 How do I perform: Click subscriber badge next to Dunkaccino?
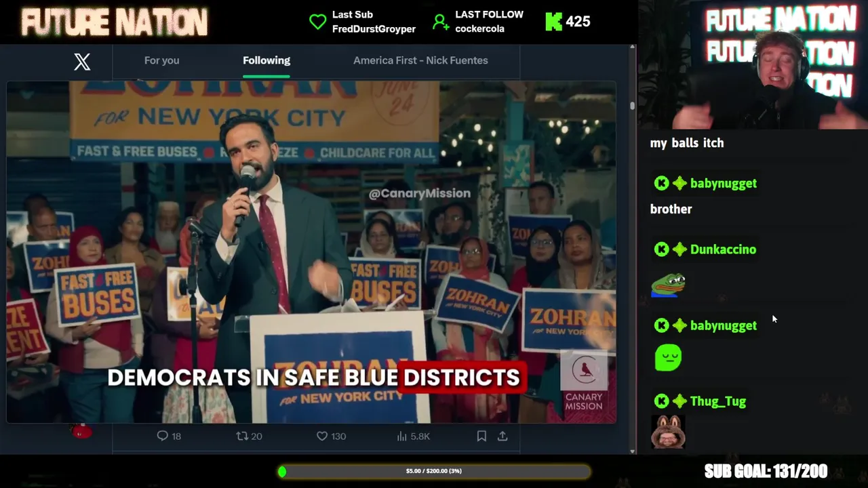679,249
